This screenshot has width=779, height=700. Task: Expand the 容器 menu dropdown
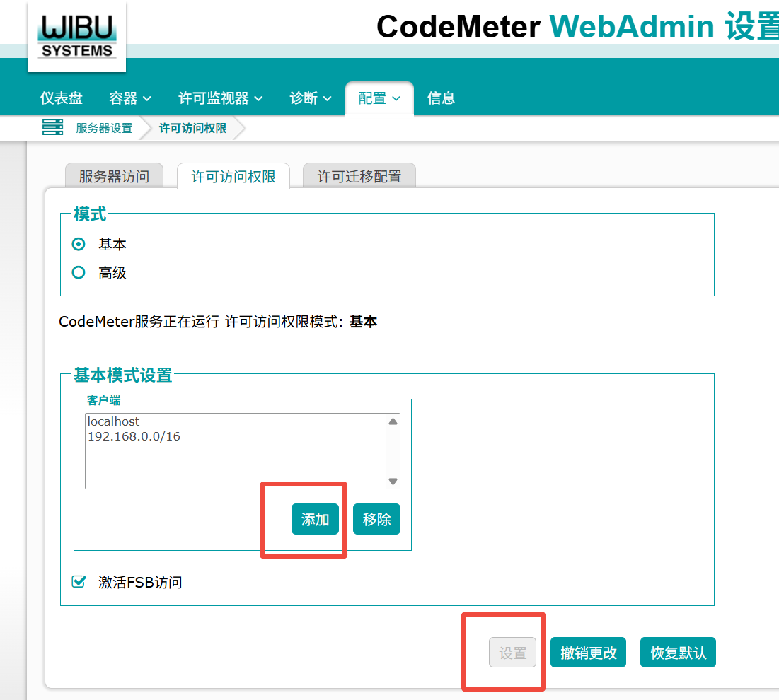pos(130,98)
